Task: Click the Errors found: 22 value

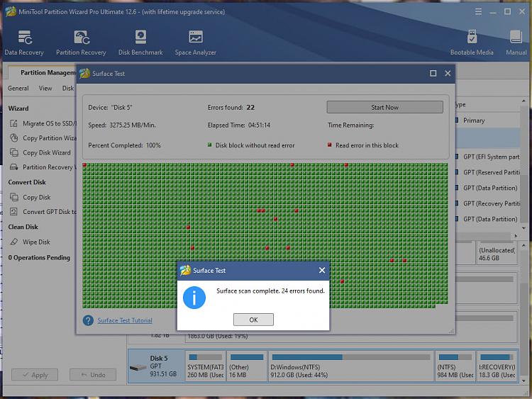Action: click(250, 108)
